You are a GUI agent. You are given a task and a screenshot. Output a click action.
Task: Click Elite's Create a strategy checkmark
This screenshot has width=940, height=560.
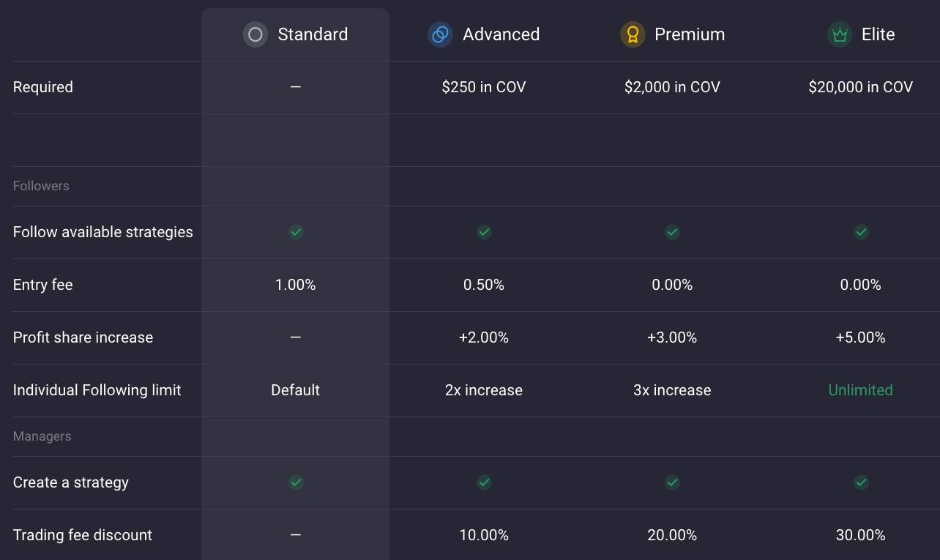click(x=861, y=482)
